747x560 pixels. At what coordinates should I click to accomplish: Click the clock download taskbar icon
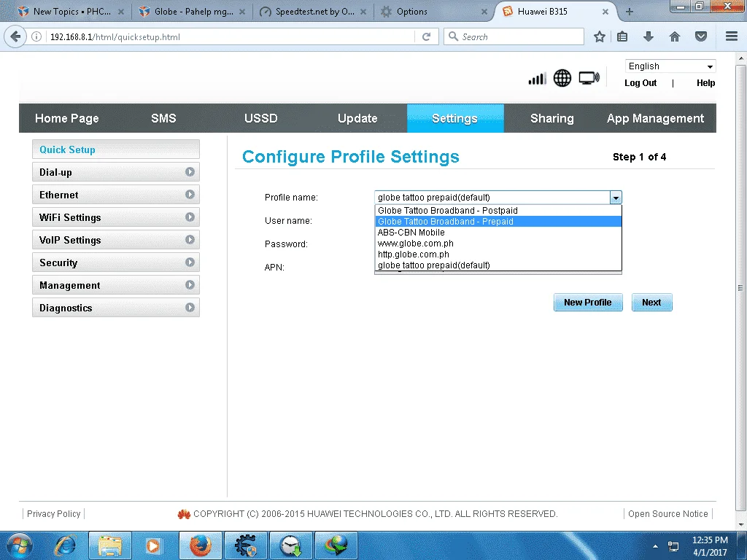[x=290, y=545]
